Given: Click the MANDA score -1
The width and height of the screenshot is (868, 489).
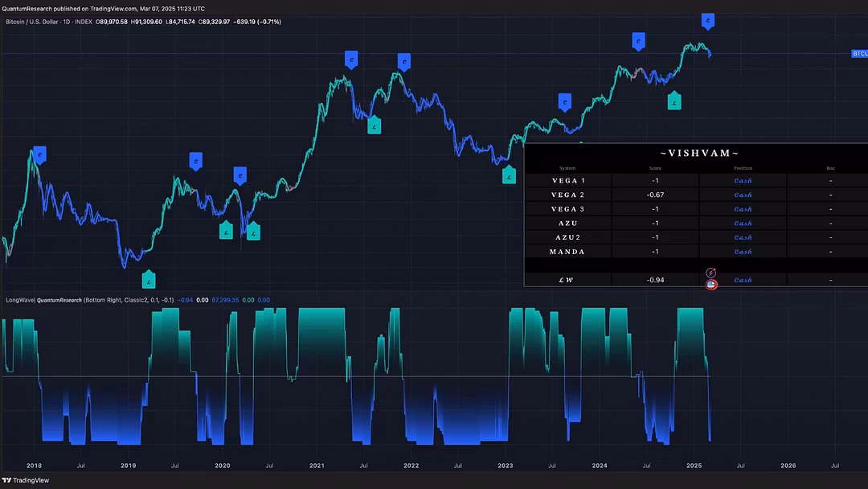Looking at the screenshot, I should [656, 252].
